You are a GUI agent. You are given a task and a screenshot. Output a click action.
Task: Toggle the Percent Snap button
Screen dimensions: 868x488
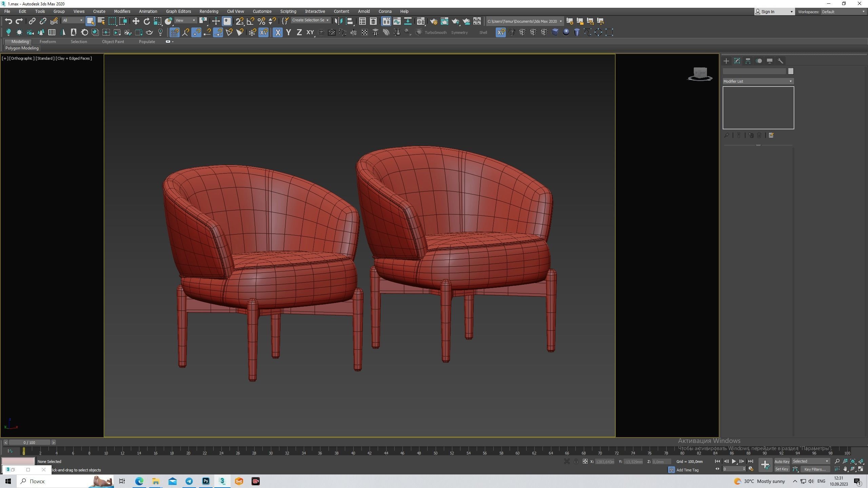[261, 21]
